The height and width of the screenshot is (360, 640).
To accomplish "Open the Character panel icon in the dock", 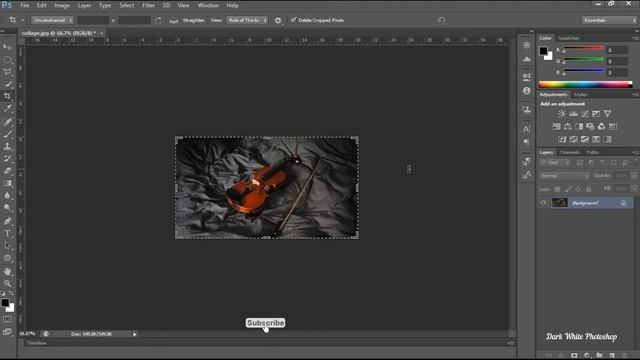I will click(527, 129).
